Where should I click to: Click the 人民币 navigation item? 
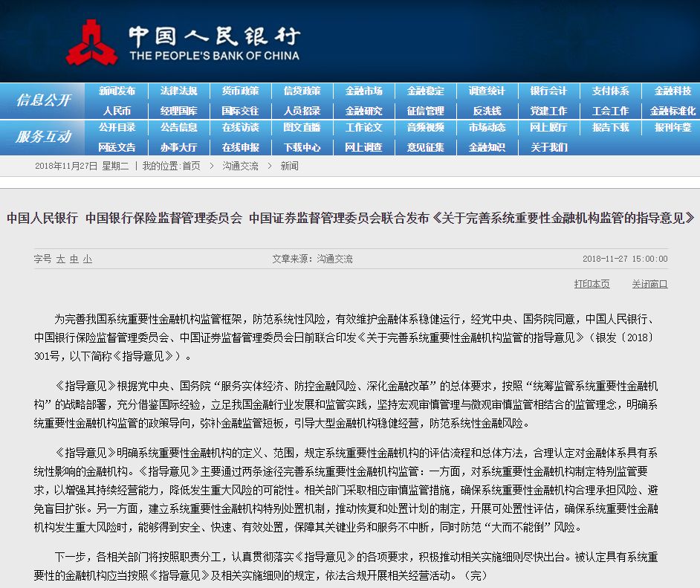tap(117, 111)
